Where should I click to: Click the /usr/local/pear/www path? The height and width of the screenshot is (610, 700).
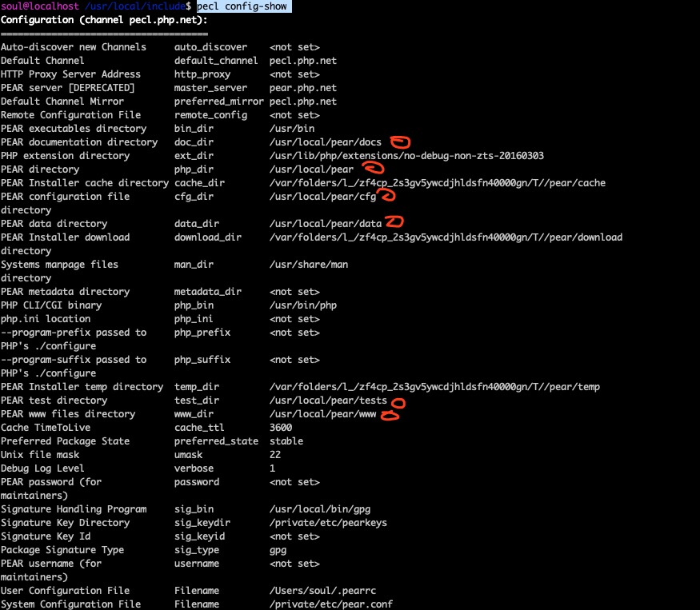point(322,414)
